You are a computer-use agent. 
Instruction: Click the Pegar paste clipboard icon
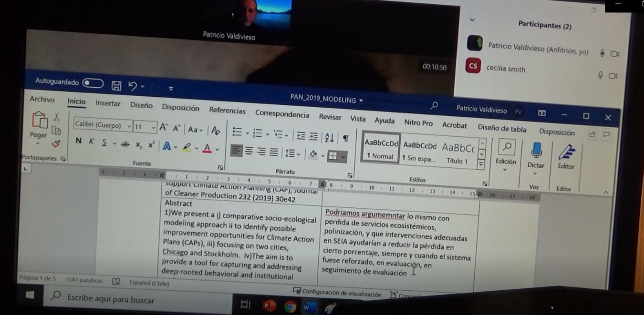(40, 119)
